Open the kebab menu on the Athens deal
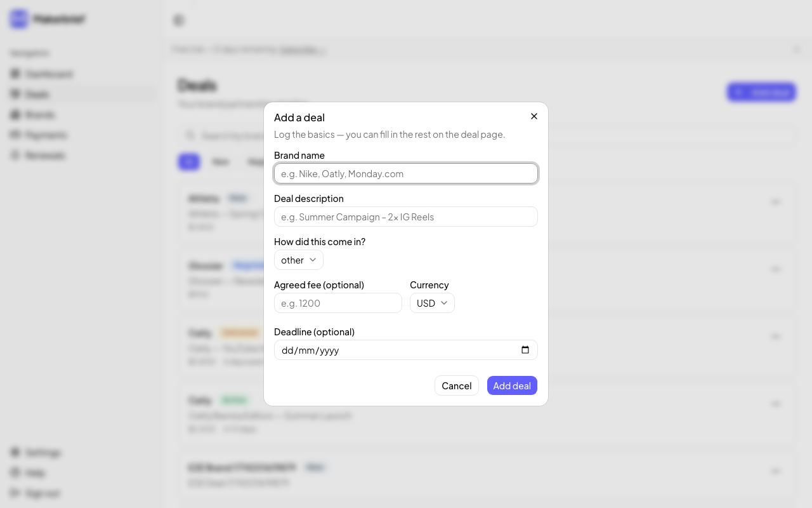812x508 pixels. [776, 201]
